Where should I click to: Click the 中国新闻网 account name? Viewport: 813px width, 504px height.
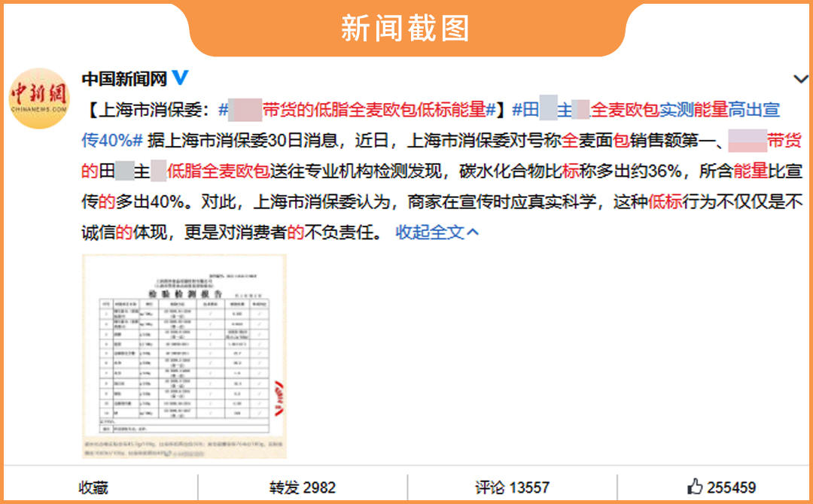124,79
